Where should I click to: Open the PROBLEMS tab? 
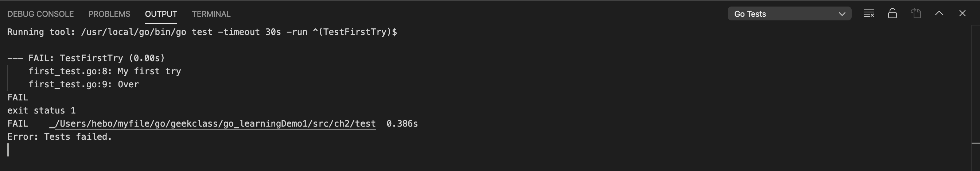[x=109, y=14]
